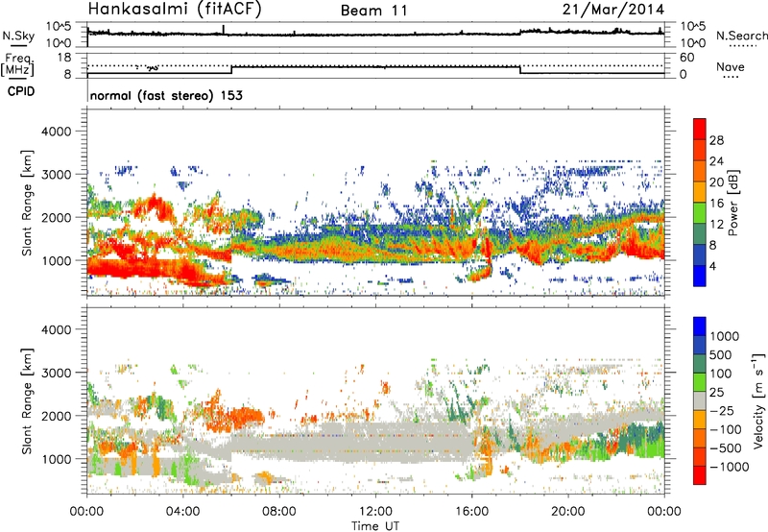Image resolution: width=768 pixels, height=532 pixels.
Task: Click the noise spike near 05:40 in sky-noise panel
Action: click(224, 30)
